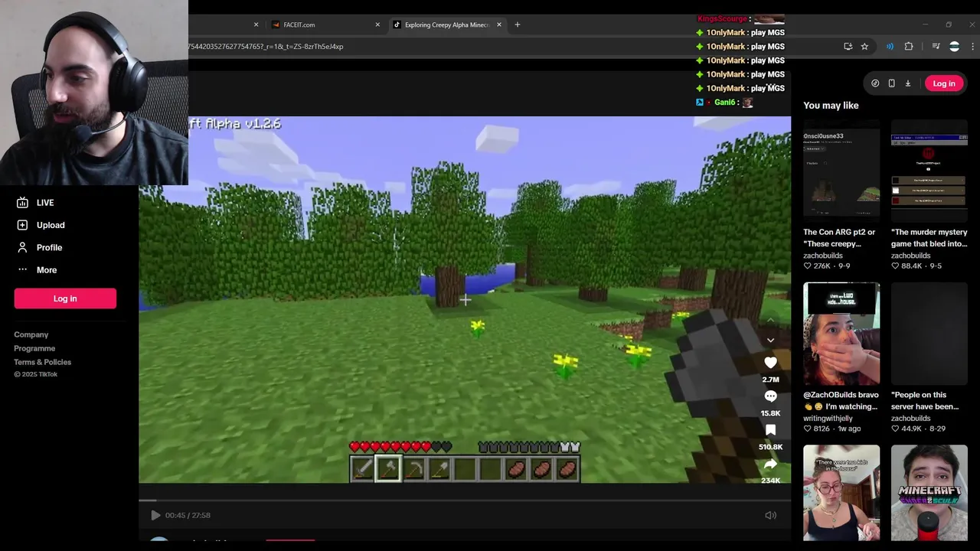This screenshot has height=551, width=980.
Task: Open comments showing 15.8K count
Action: 770,396
